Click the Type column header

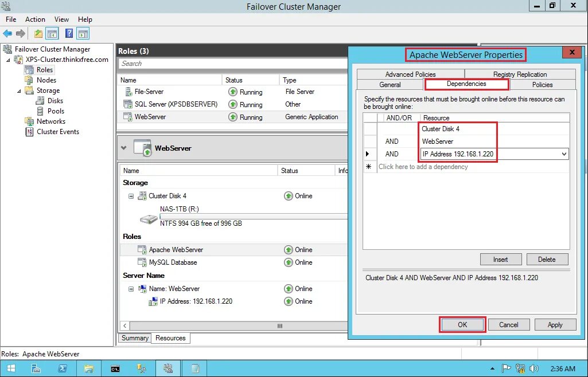pos(313,80)
